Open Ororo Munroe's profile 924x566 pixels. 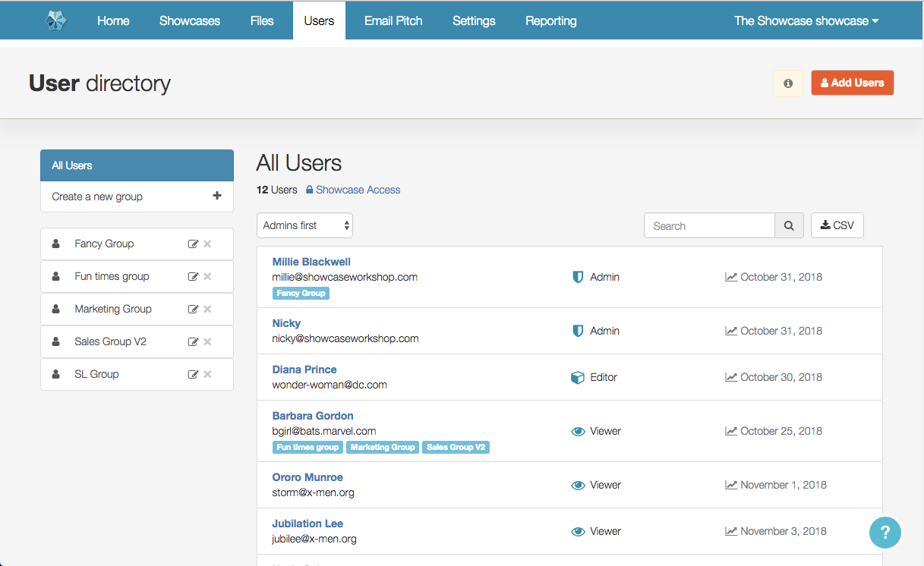point(307,477)
